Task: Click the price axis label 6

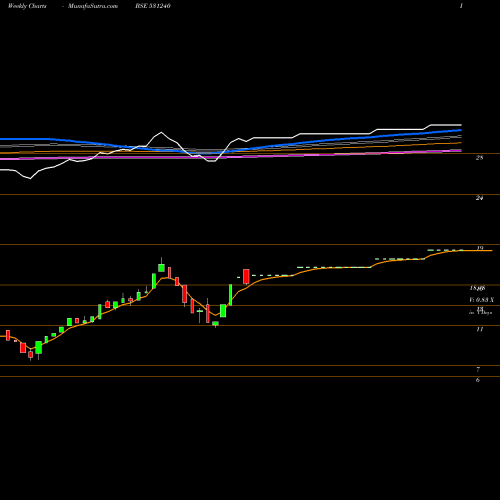Action: click(x=478, y=380)
